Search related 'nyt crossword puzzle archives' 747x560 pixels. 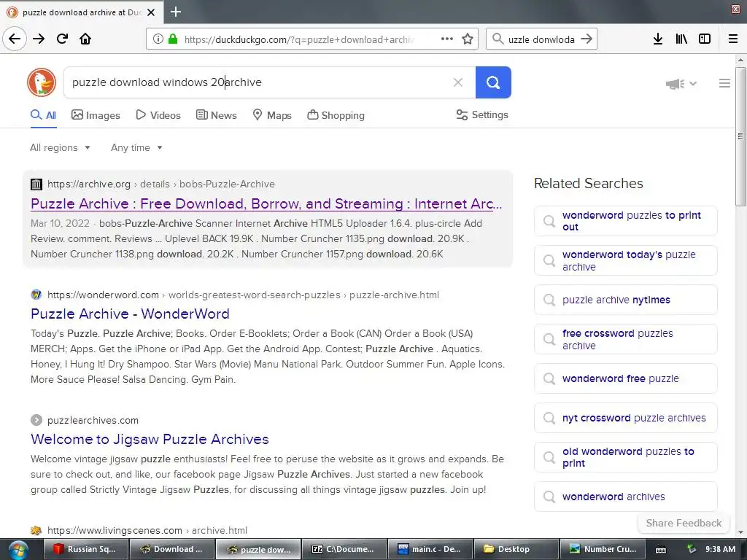pyautogui.click(x=625, y=418)
